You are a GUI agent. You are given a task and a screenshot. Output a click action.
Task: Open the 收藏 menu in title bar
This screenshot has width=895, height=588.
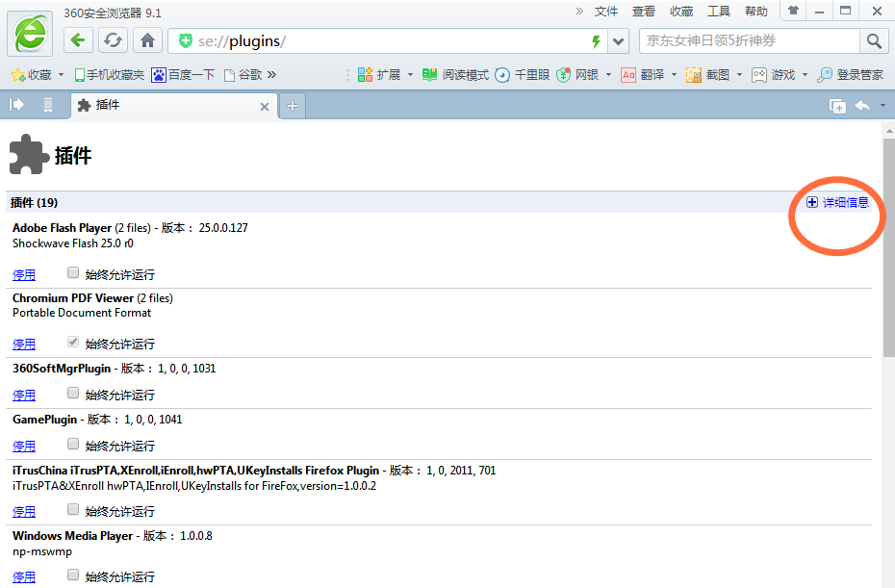tap(681, 12)
